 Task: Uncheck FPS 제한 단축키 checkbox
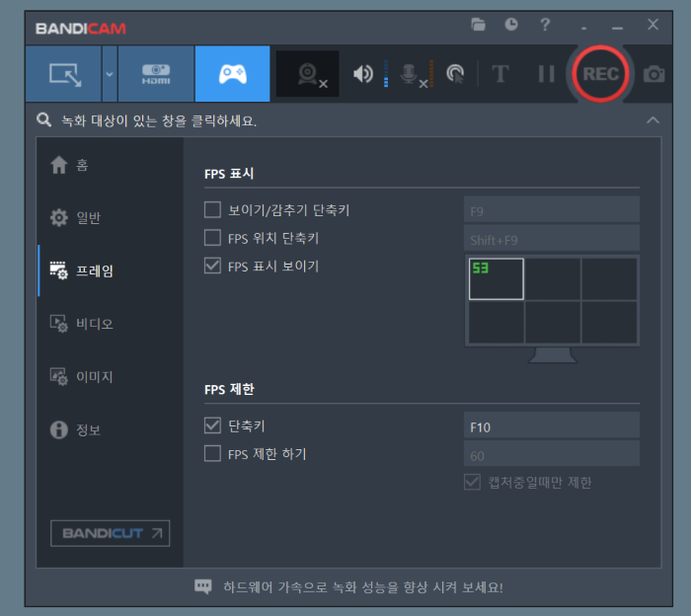tap(212, 425)
